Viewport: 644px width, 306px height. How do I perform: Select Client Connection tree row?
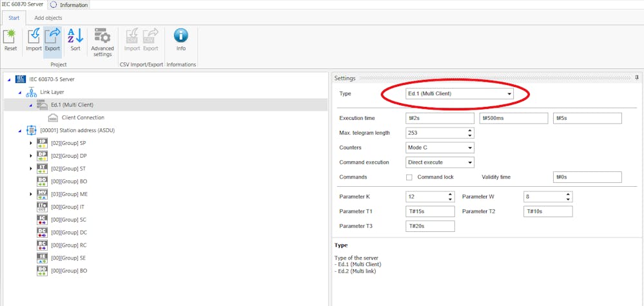coord(166,118)
